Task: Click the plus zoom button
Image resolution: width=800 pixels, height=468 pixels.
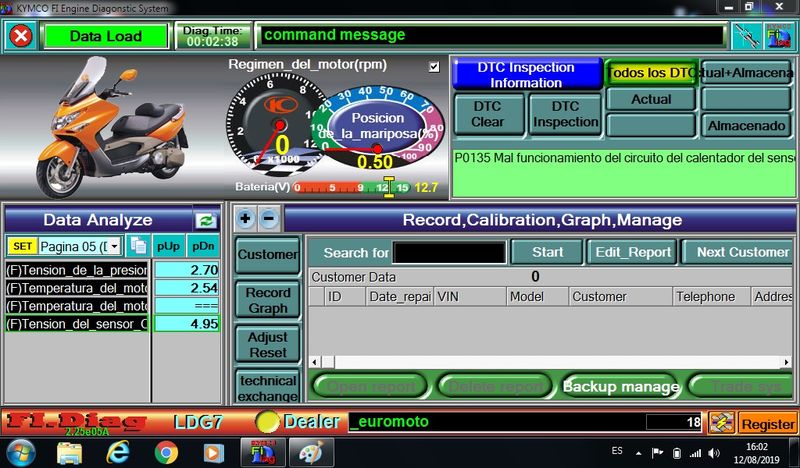Action: [x=245, y=218]
